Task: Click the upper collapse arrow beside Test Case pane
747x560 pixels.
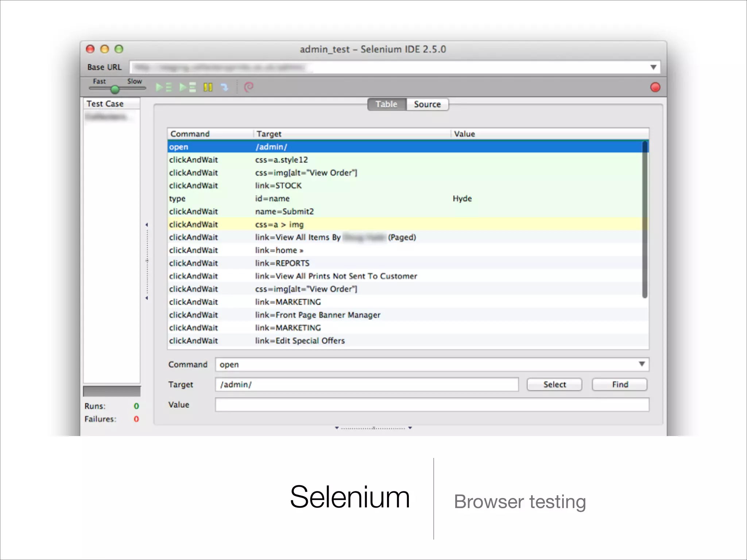Action: pos(147,225)
